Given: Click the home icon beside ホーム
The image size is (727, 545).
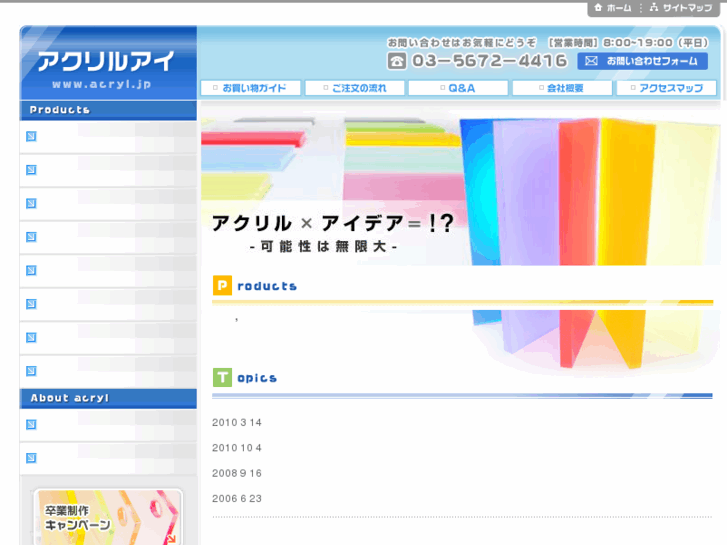Looking at the screenshot, I should pyautogui.click(x=598, y=8).
